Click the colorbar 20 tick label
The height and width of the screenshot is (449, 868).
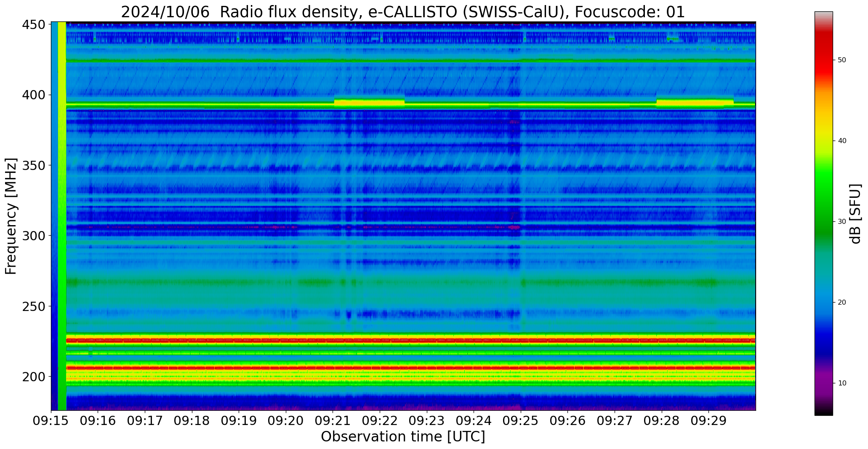tap(842, 303)
